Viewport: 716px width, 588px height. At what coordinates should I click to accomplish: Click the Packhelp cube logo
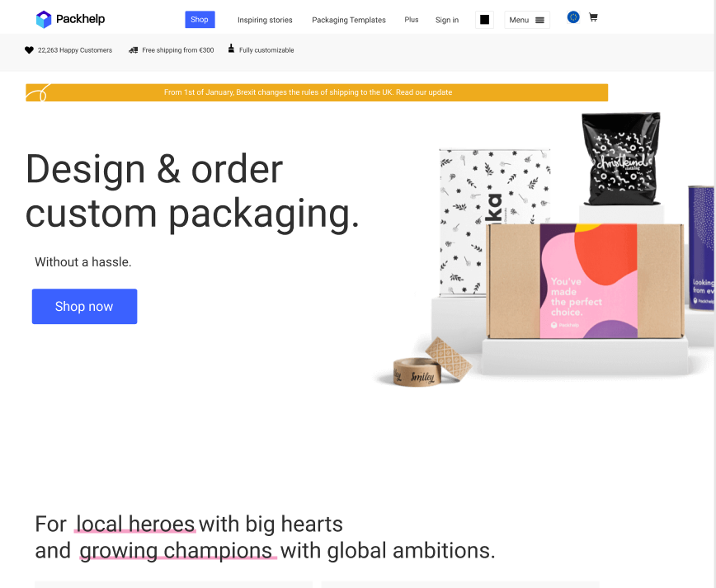(44, 19)
